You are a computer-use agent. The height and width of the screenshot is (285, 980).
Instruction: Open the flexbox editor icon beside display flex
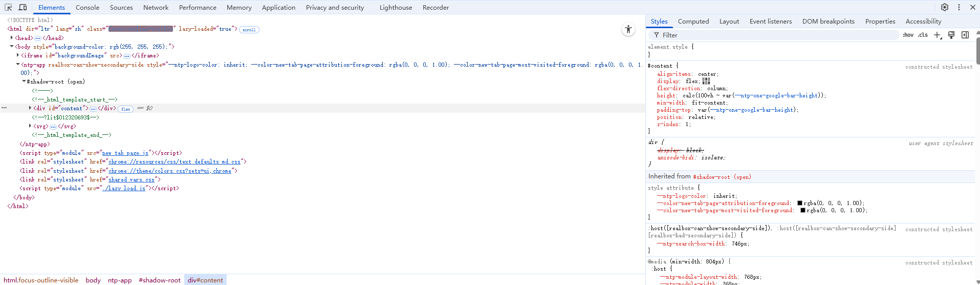[x=706, y=81]
